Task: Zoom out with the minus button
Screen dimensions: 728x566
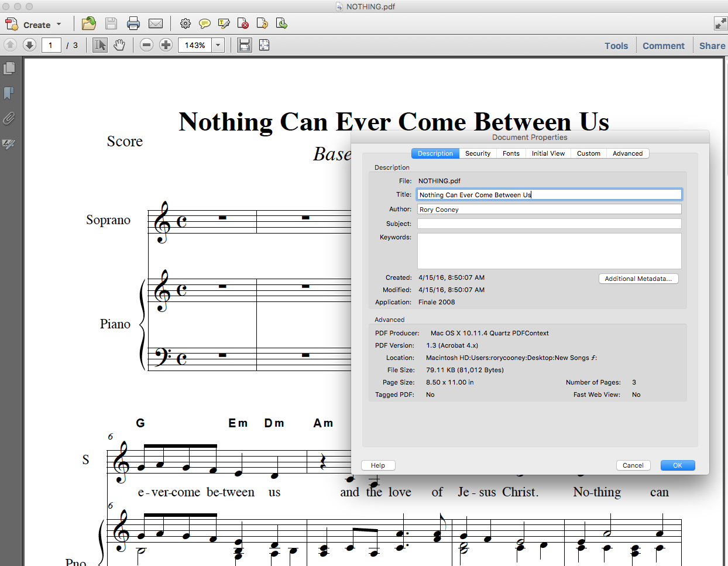Action: [147, 45]
